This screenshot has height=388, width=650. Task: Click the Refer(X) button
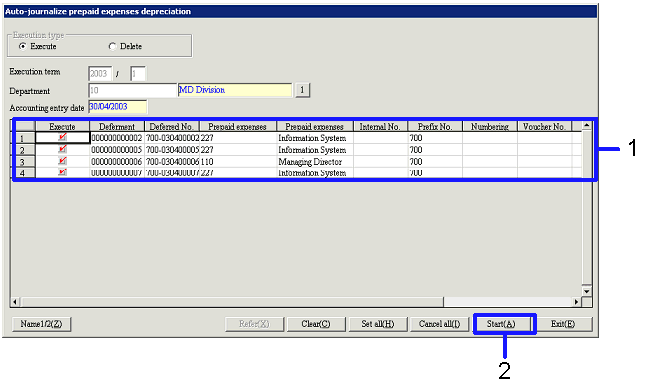click(x=254, y=324)
